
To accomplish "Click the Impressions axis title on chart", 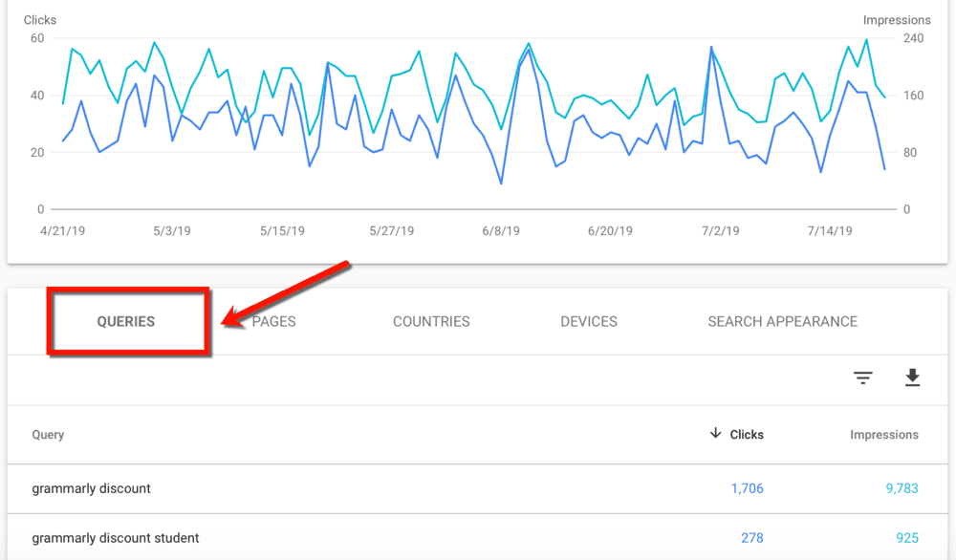I will tap(897, 20).
